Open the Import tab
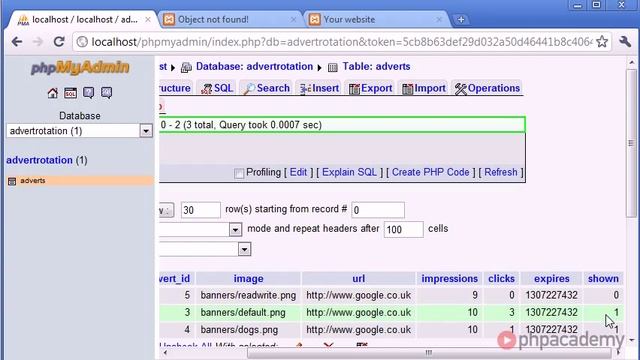Screen dimensions: 640x360 click(x=424, y=88)
